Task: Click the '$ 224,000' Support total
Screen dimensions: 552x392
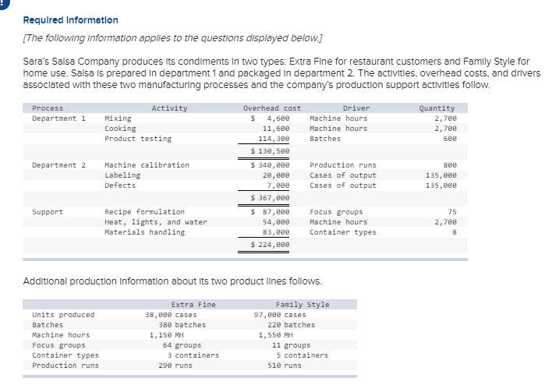Action: tap(270, 245)
